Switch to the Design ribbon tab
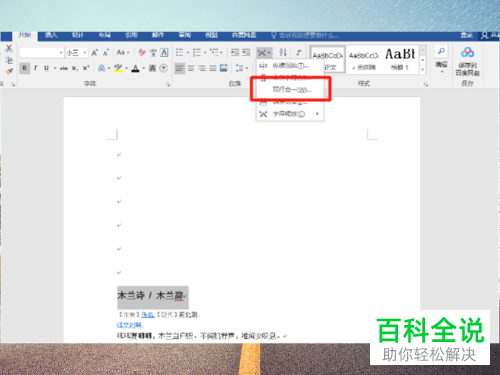The width and height of the screenshot is (500, 375). [x=78, y=35]
